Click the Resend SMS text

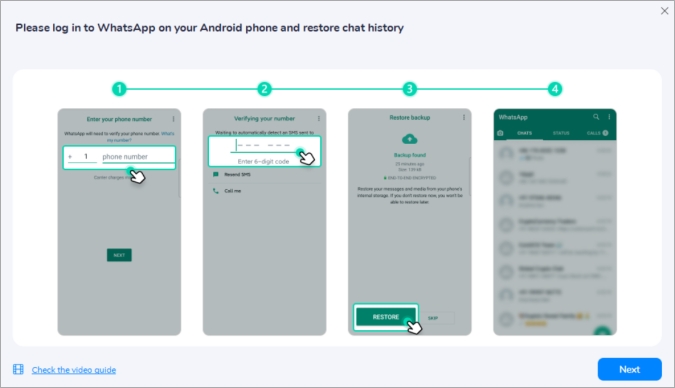[x=237, y=174]
